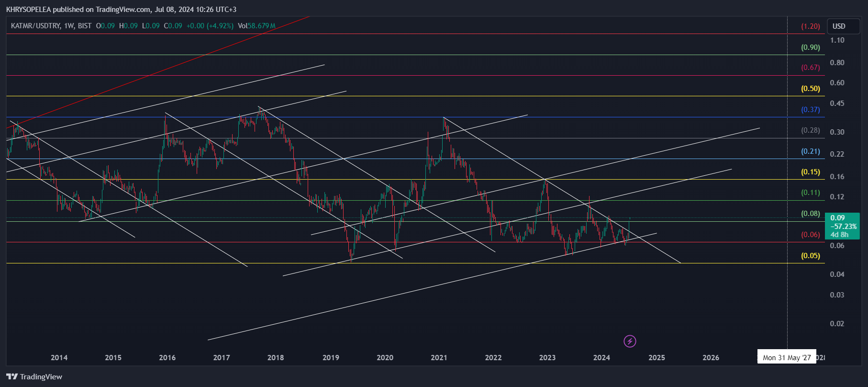Click the (0.11) green level label
Screen dimensions: 868x387
click(811, 193)
